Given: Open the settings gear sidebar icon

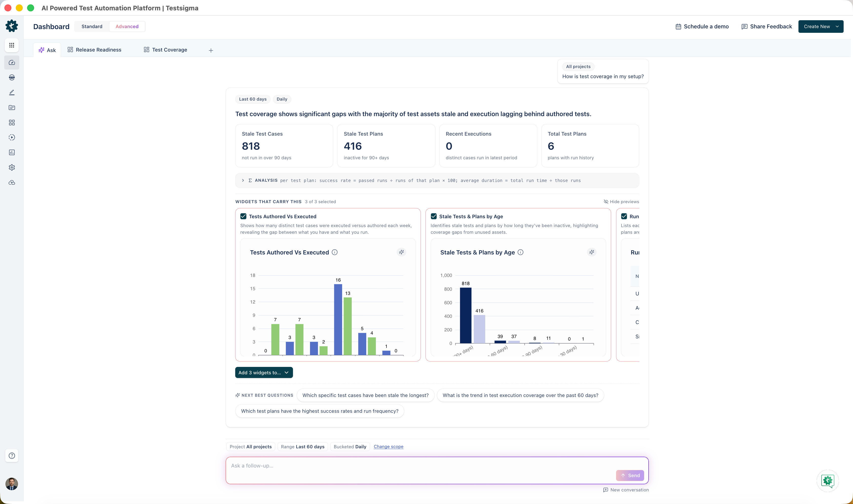Looking at the screenshot, I should click(12, 167).
